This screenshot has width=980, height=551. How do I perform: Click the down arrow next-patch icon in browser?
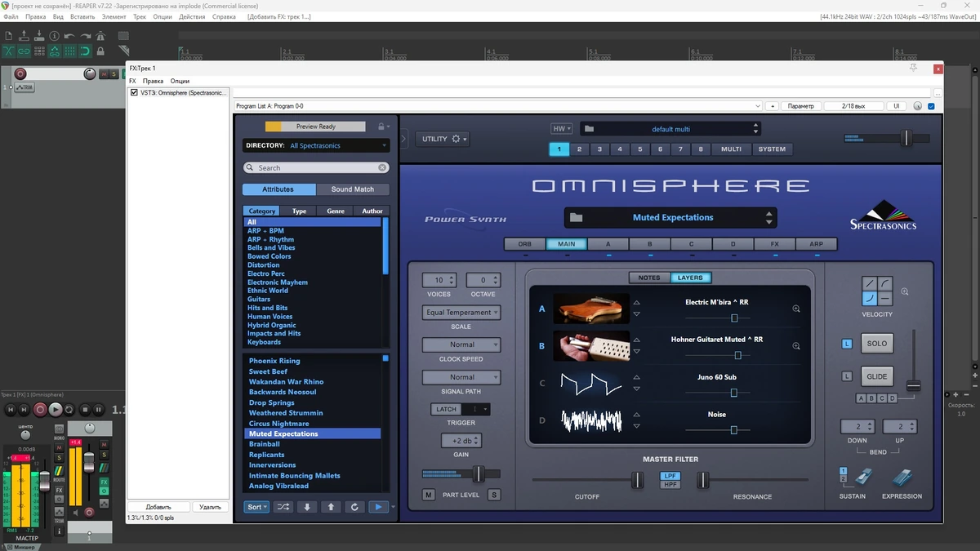click(x=307, y=507)
